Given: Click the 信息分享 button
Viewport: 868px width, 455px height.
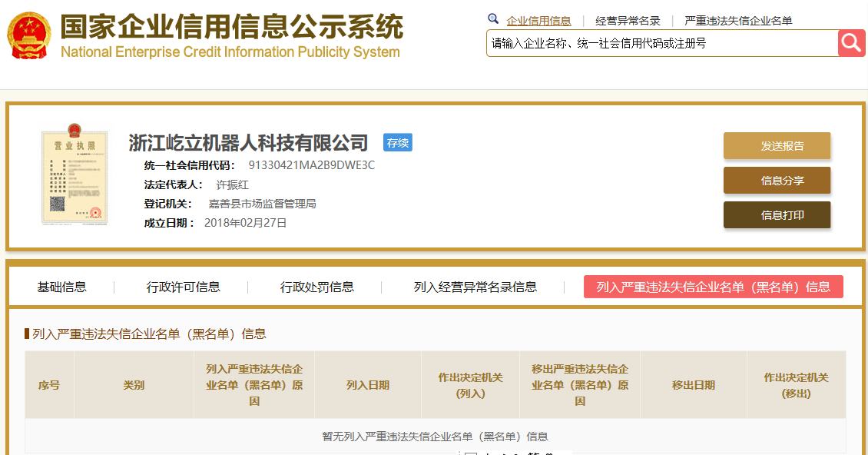Looking at the screenshot, I should (x=777, y=180).
